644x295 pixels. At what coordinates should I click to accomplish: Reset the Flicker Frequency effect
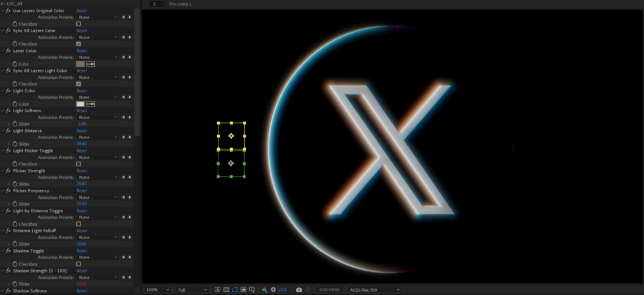82,191
